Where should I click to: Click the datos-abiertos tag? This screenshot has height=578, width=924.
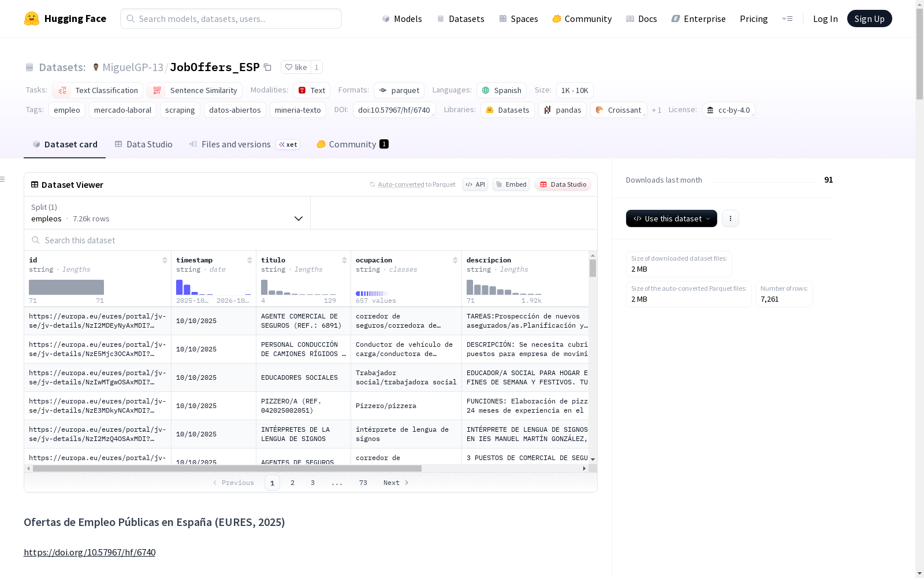coord(235,110)
